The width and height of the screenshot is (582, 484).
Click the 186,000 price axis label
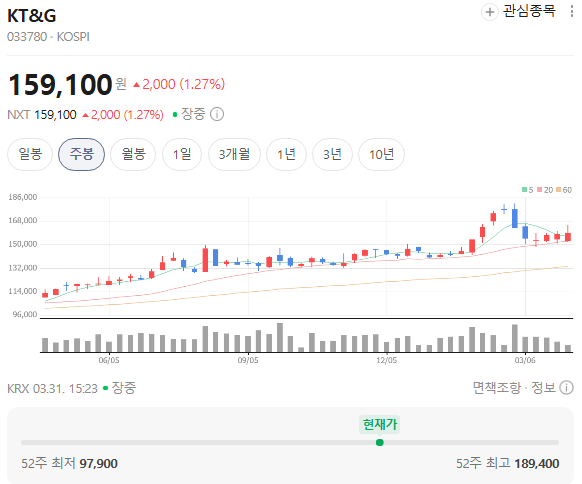(x=23, y=197)
